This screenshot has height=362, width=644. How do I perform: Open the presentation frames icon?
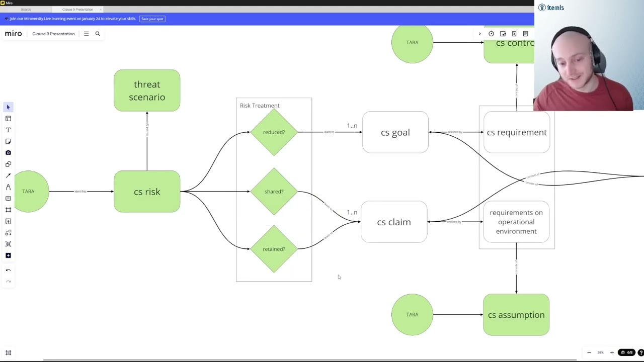pos(514,34)
